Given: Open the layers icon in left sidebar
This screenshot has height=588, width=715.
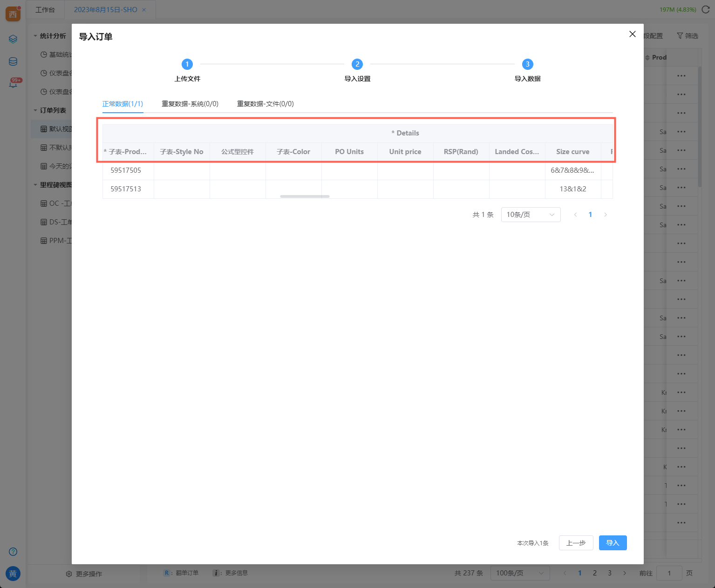Looking at the screenshot, I should pyautogui.click(x=13, y=39).
